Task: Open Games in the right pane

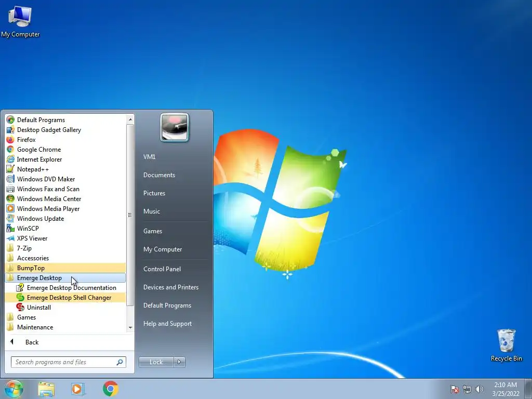Action: coord(153,231)
